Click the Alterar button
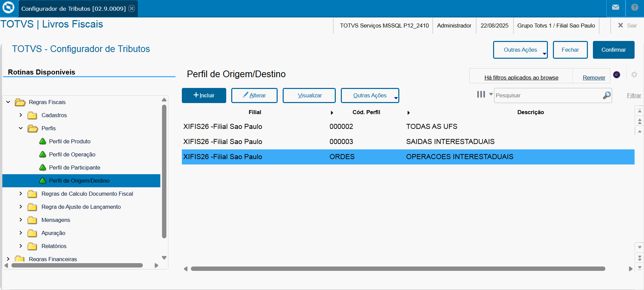Screen dimensions: 644x290 pyautogui.click(x=254, y=95)
